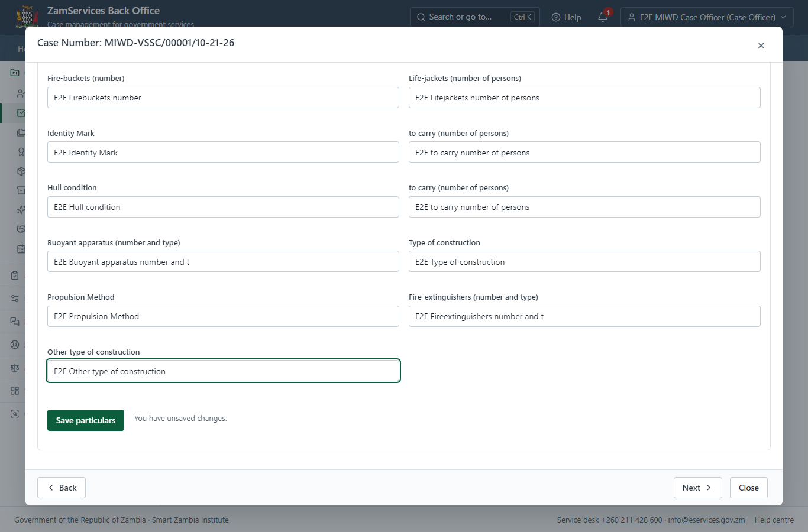Click the clipboard check sidebar icon
Image resolution: width=808 pixels, height=532 pixels.
pyautogui.click(x=15, y=275)
